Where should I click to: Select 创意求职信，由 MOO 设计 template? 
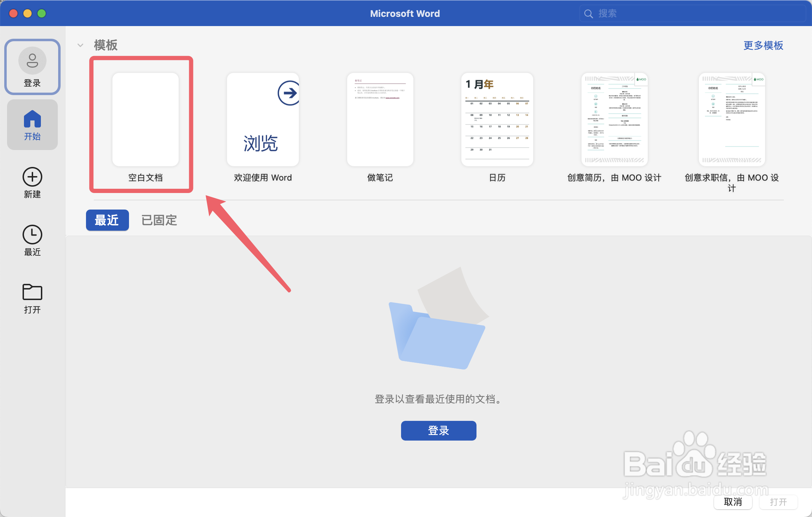point(732,119)
